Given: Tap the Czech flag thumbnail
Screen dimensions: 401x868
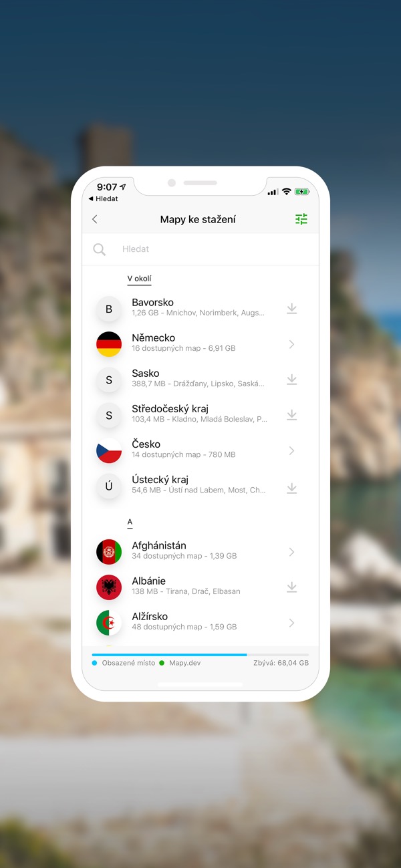Looking at the screenshot, I should 109,450.
